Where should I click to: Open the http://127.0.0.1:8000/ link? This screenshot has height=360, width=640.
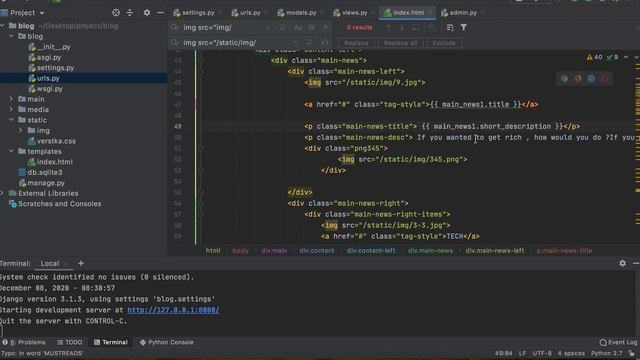click(173, 310)
